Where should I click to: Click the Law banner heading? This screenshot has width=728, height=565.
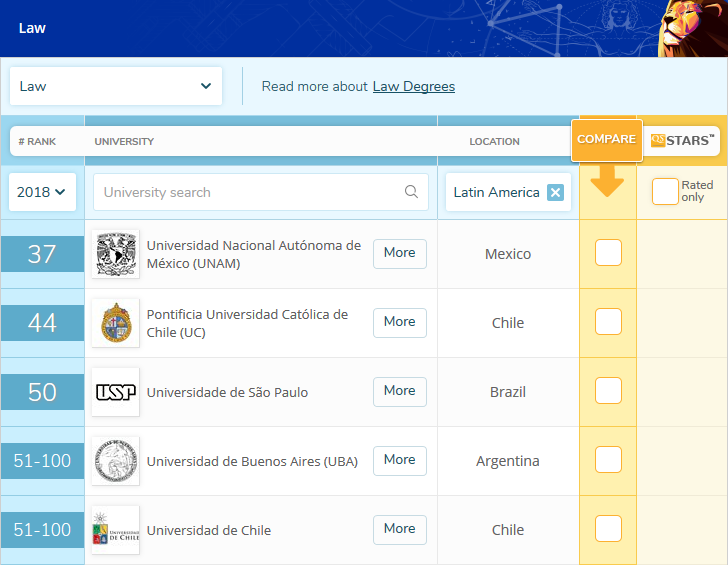(32, 28)
